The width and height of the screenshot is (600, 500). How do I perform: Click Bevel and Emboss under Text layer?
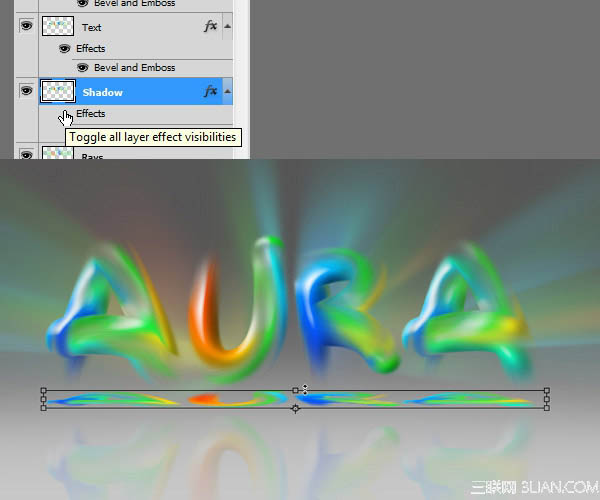tap(135, 68)
